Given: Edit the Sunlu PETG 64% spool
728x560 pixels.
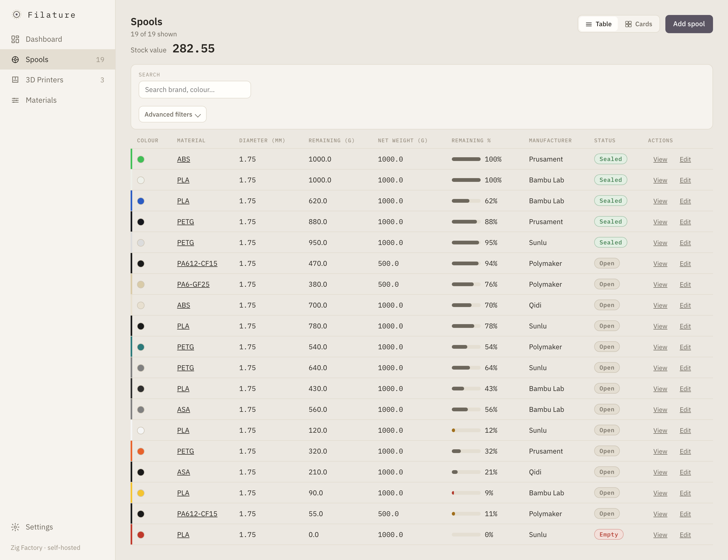Looking at the screenshot, I should (x=685, y=368).
